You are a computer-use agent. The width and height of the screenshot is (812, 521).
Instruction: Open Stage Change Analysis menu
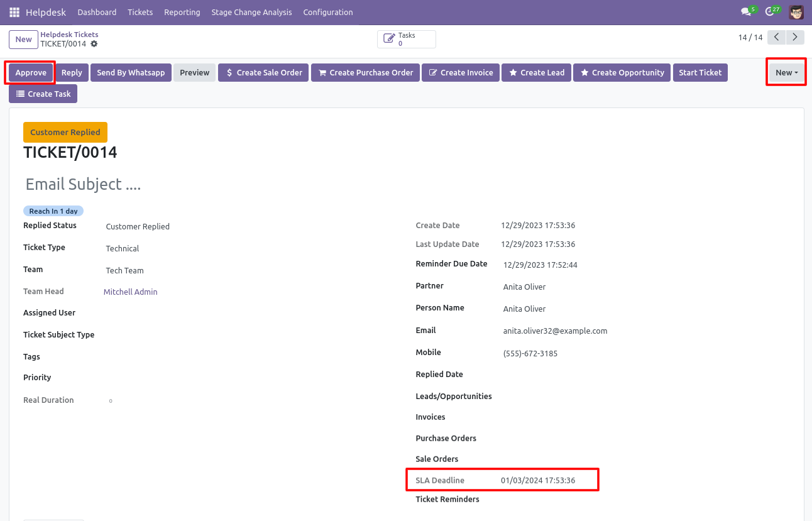click(251, 13)
